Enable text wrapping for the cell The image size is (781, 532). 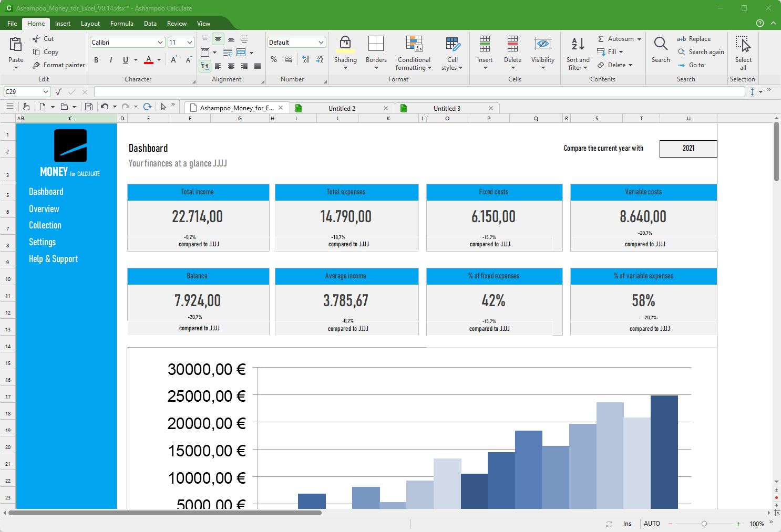tap(228, 52)
